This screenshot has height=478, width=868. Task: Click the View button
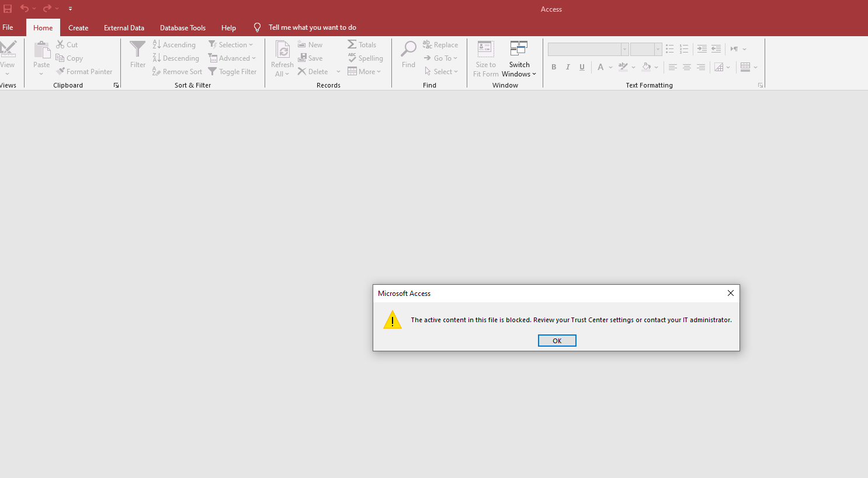coord(8,58)
